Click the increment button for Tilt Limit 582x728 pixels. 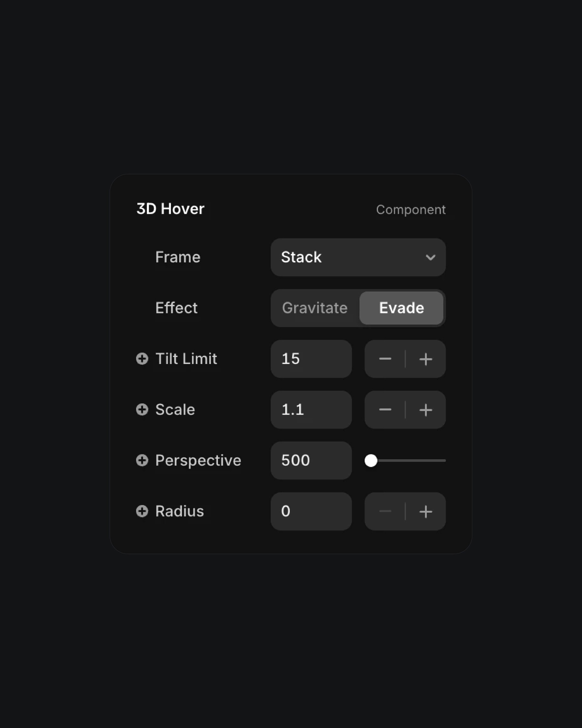coord(426,359)
